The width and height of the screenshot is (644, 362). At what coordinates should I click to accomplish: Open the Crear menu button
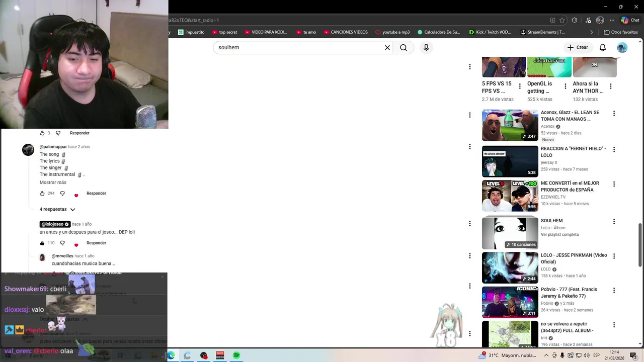pyautogui.click(x=578, y=48)
